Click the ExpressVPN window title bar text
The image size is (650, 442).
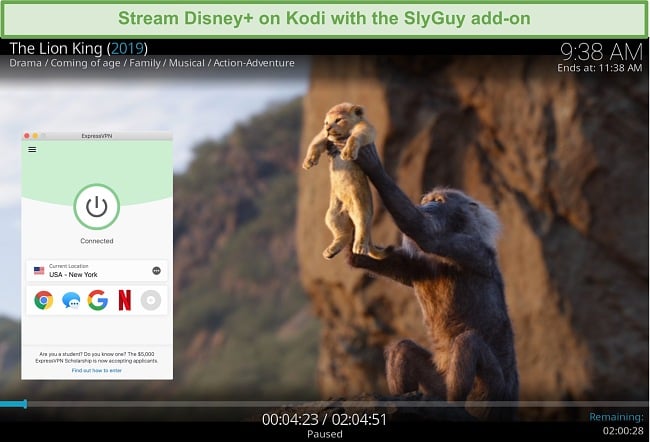tap(97, 136)
